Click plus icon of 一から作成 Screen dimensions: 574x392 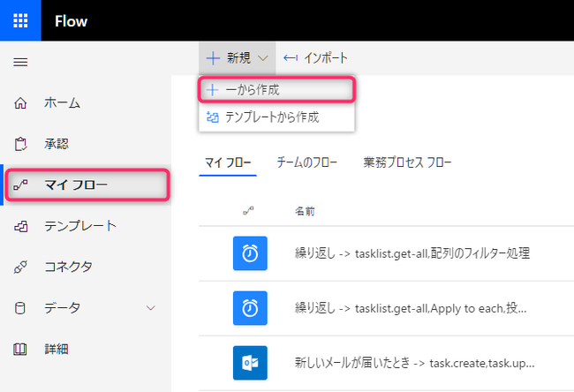click(x=212, y=90)
